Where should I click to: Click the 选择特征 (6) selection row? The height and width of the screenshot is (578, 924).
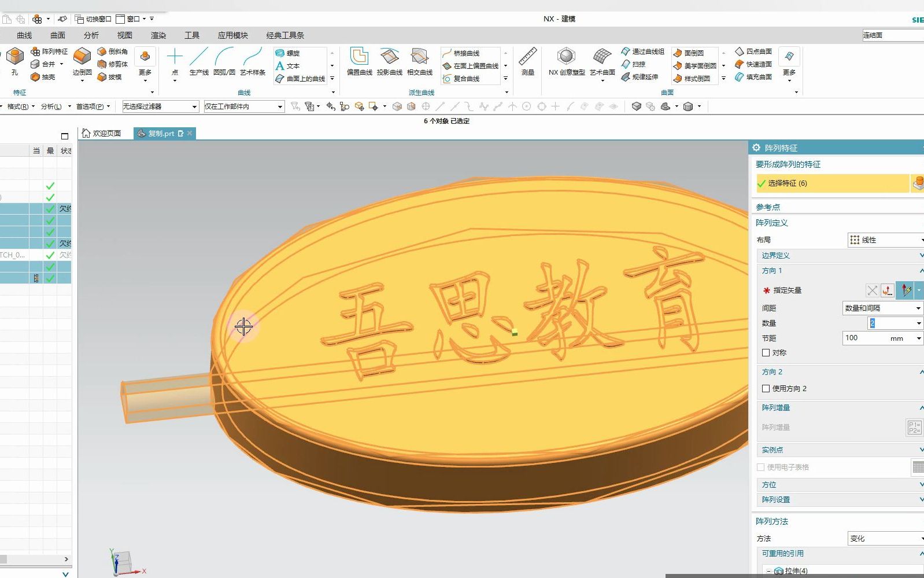tap(833, 183)
